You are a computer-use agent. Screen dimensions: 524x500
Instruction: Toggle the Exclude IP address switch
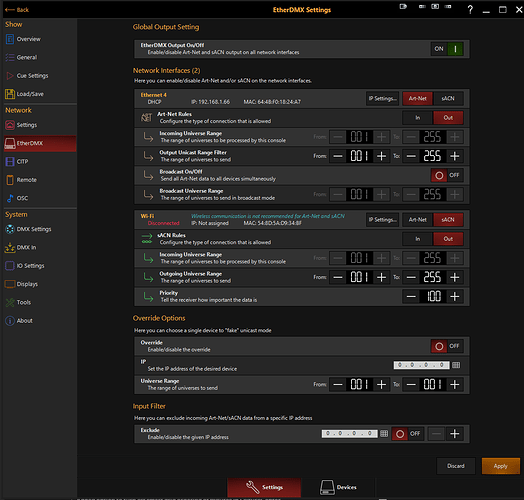tap(408, 434)
